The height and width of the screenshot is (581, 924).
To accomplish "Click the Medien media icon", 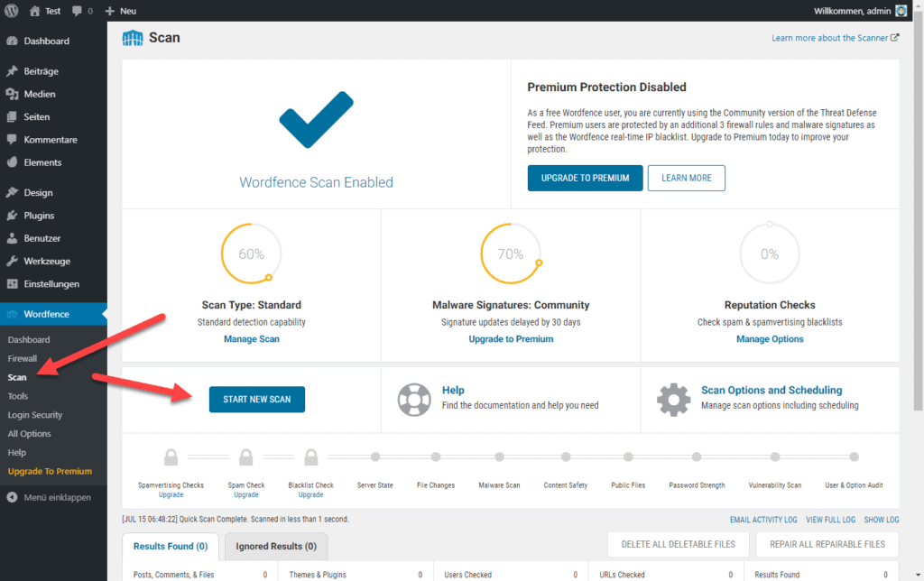I will coord(12,95).
